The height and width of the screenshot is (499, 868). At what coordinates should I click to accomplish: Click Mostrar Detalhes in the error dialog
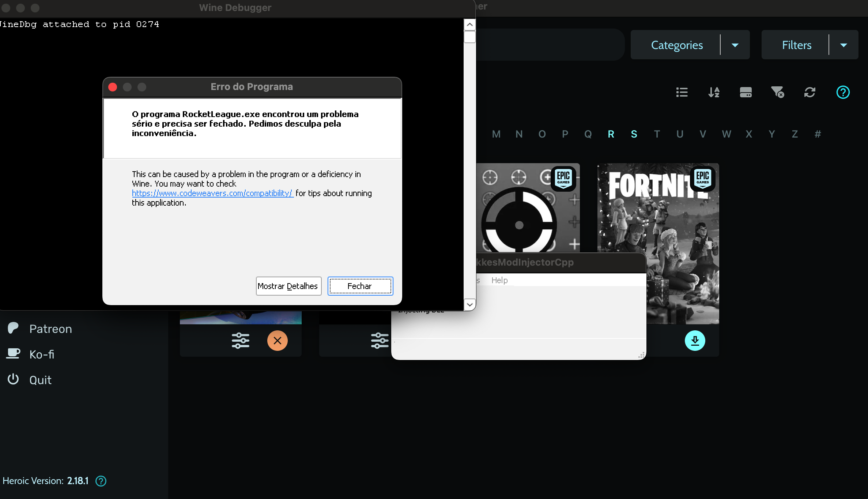point(288,286)
